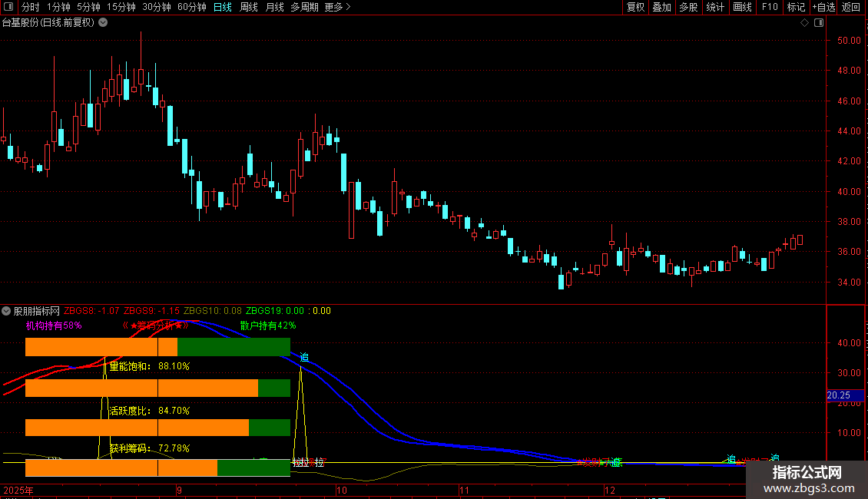Click the 活跃度比: 84.70% label
Viewport: 868px width, 499px height.
click(150, 411)
